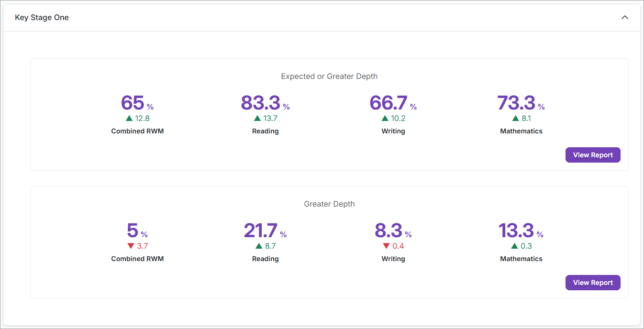This screenshot has height=329, width=644.
Task: Click the Writing label under 8.3%
Action: coord(393,259)
